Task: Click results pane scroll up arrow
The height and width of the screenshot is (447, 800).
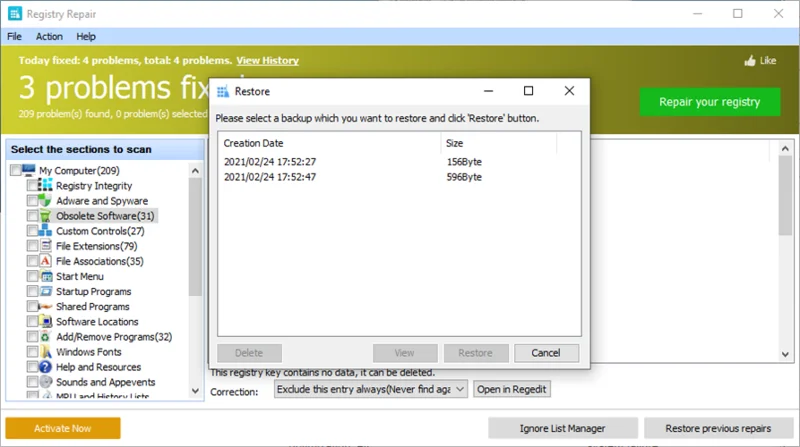Action: pyautogui.click(x=785, y=148)
